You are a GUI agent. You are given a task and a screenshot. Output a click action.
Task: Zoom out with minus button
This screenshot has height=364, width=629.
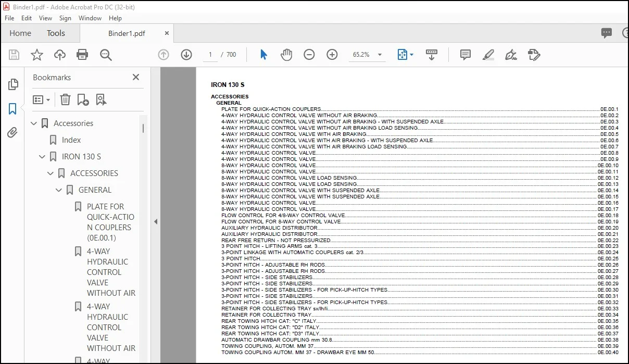(309, 55)
